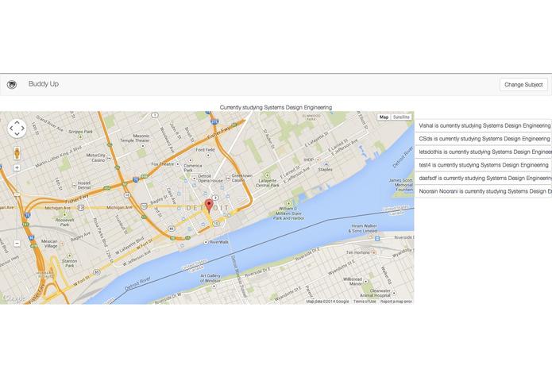Click the map pan control compass
This screenshot has height=392, width=552.
click(x=17, y=129)
